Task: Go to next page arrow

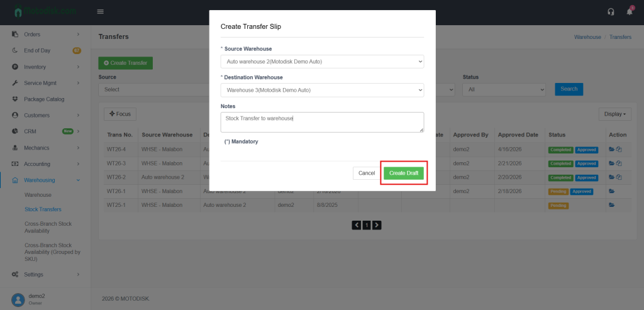Action: 377,224
